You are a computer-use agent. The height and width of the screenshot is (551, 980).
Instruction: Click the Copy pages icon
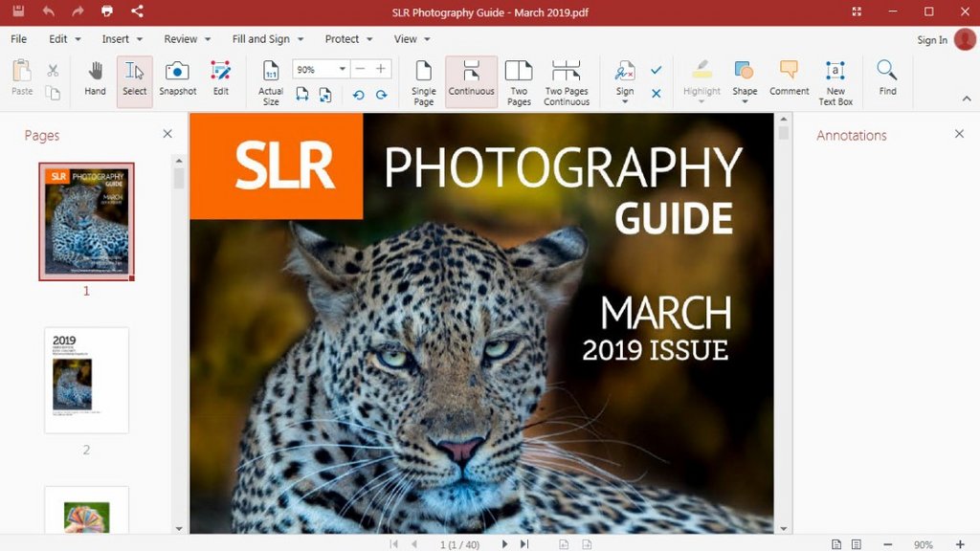(x=54, y=93)
